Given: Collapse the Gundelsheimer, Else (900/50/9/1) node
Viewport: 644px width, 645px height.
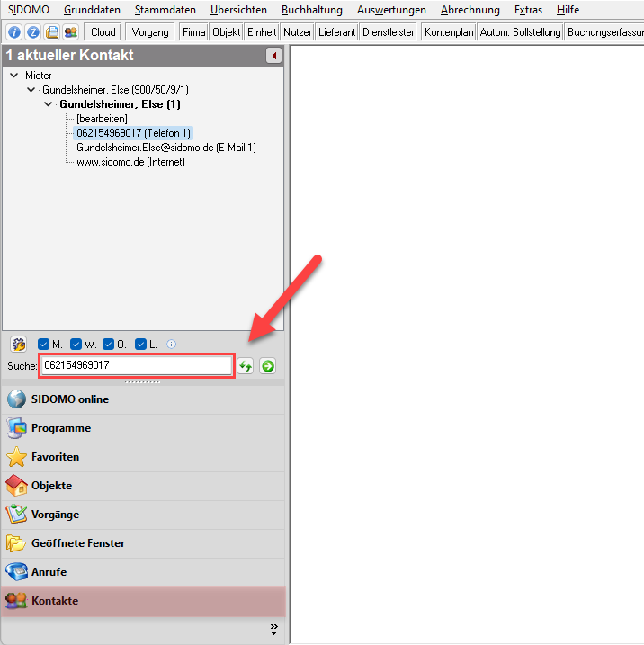Looking at the screenshot, I should pyautogui.click(x=31, y=90).
